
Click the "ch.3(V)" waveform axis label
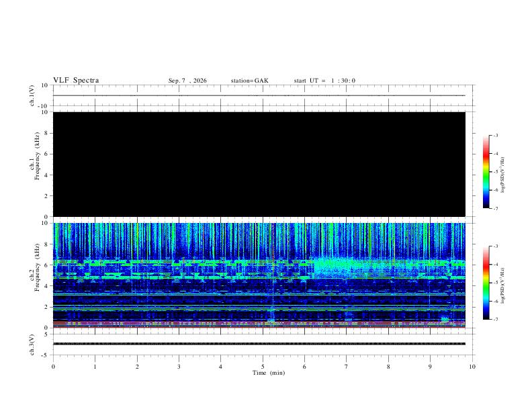click(x=32, y=345)
